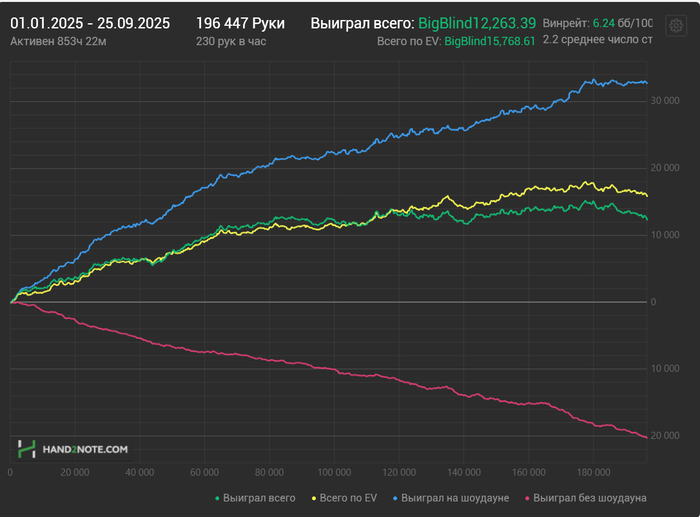Click the total won value BigBlind12,263.39

click(477, 23)
